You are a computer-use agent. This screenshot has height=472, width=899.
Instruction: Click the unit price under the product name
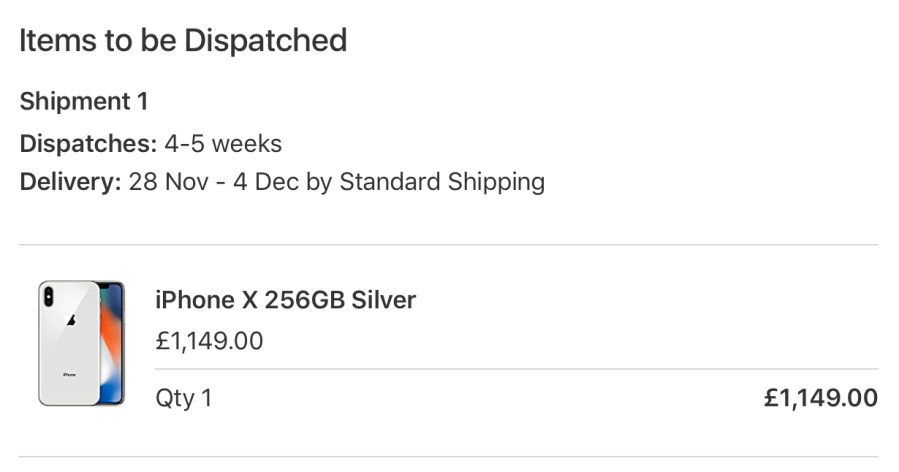209,341
